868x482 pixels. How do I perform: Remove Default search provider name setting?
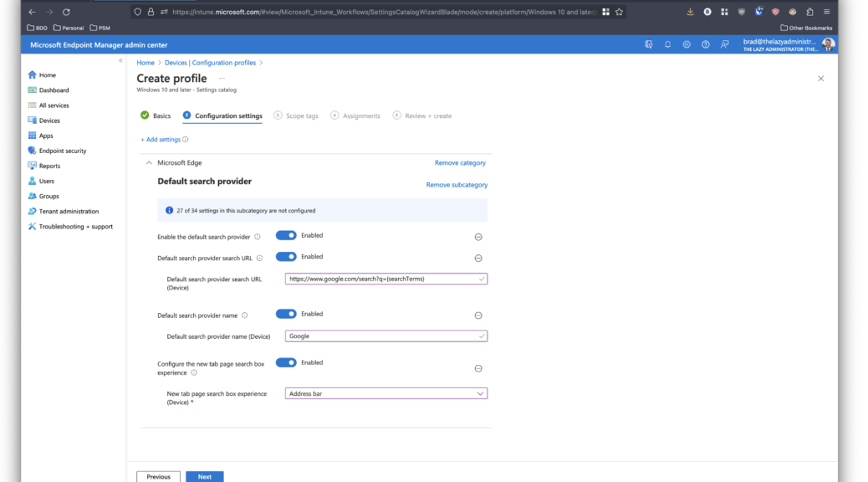[478, 315]
